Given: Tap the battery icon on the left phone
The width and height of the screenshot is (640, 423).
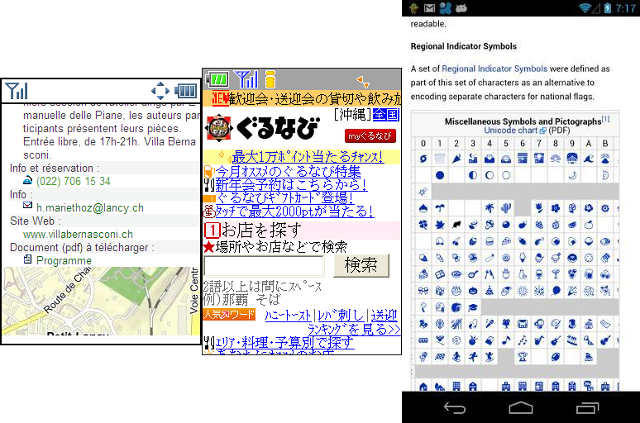Looking at the screenshot, I should pos(186,91).
